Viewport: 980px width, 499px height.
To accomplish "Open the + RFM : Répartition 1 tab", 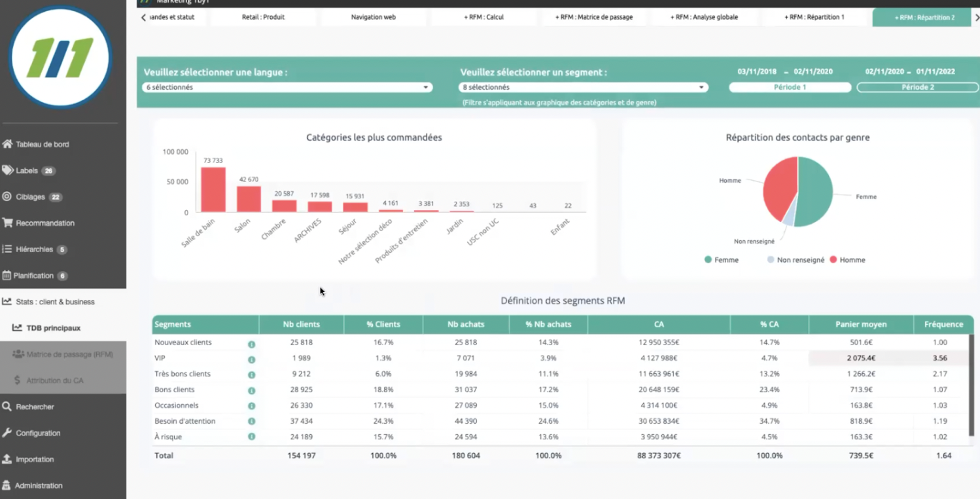I will coord(814,17).
